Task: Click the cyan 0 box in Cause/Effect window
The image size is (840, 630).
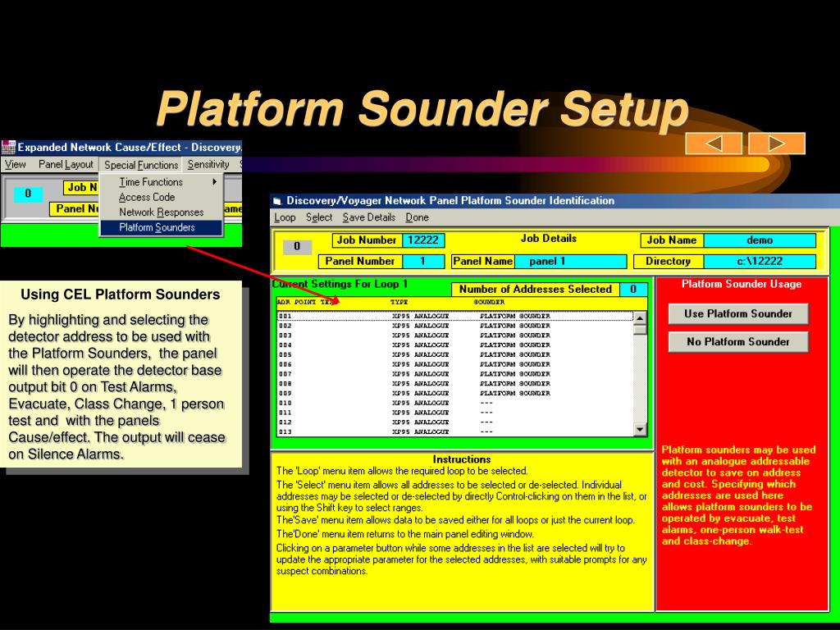Action: [x=28, y=194]
